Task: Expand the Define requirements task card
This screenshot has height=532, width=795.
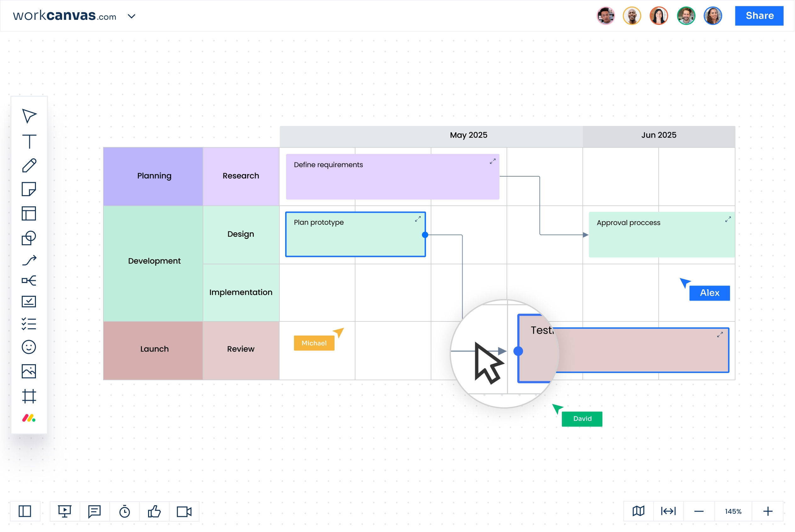Action: coord(493,161)
